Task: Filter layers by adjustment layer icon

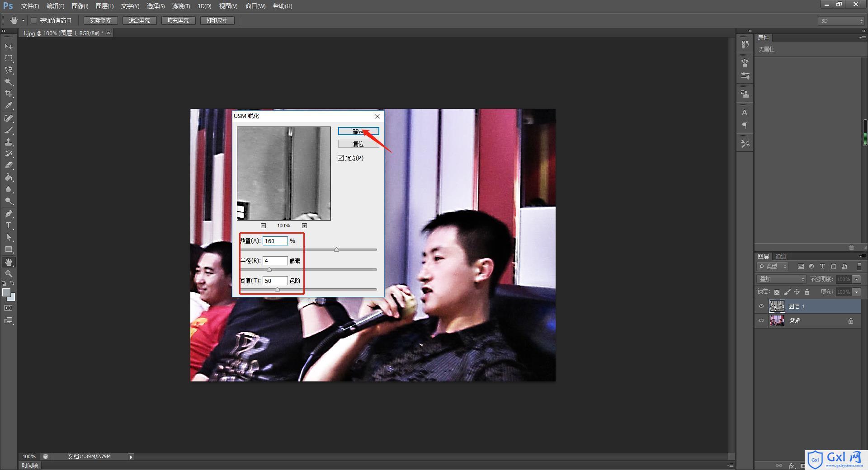Action: [x=811, y=267]
